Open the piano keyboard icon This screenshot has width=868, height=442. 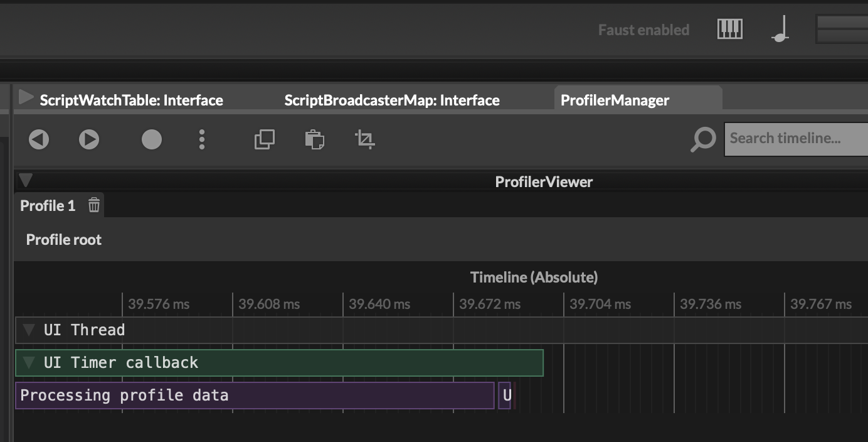(x=730, y=29)
